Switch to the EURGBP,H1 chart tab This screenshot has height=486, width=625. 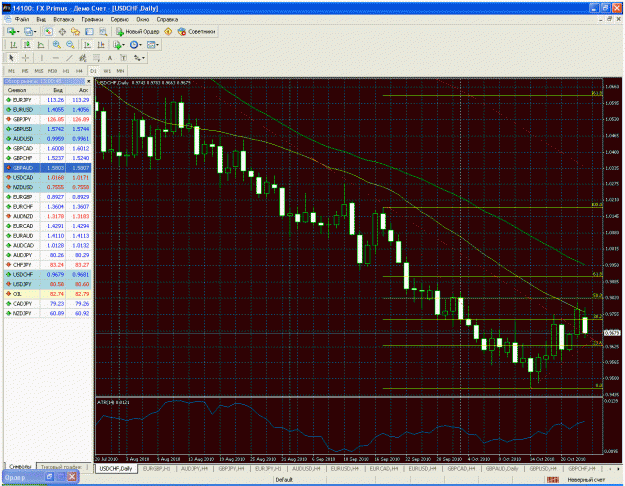(x=156, y=469)
